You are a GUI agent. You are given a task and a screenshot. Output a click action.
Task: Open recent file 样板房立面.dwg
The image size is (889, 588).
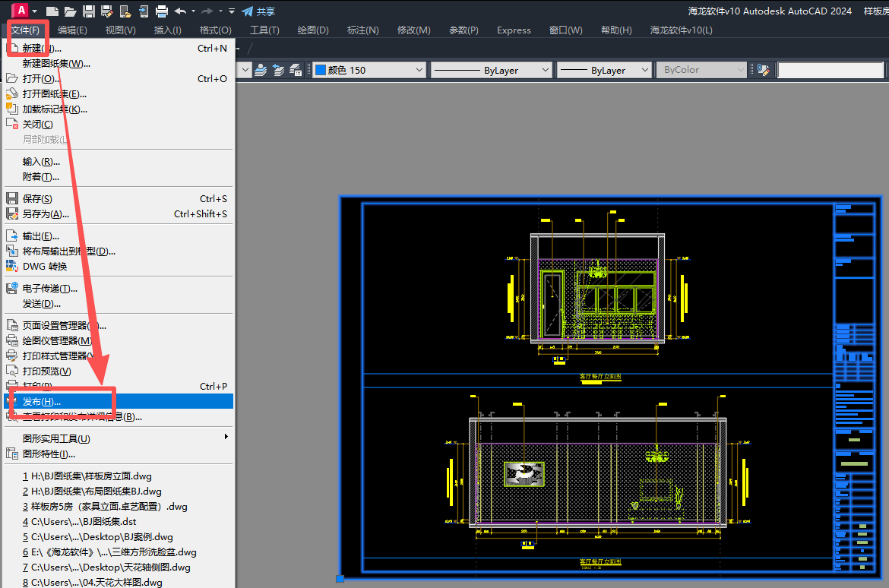pos(87,476)
